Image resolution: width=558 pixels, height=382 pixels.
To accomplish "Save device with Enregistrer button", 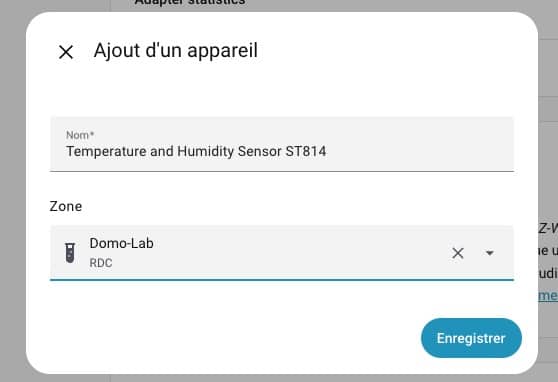I will [x=471, y=338].
